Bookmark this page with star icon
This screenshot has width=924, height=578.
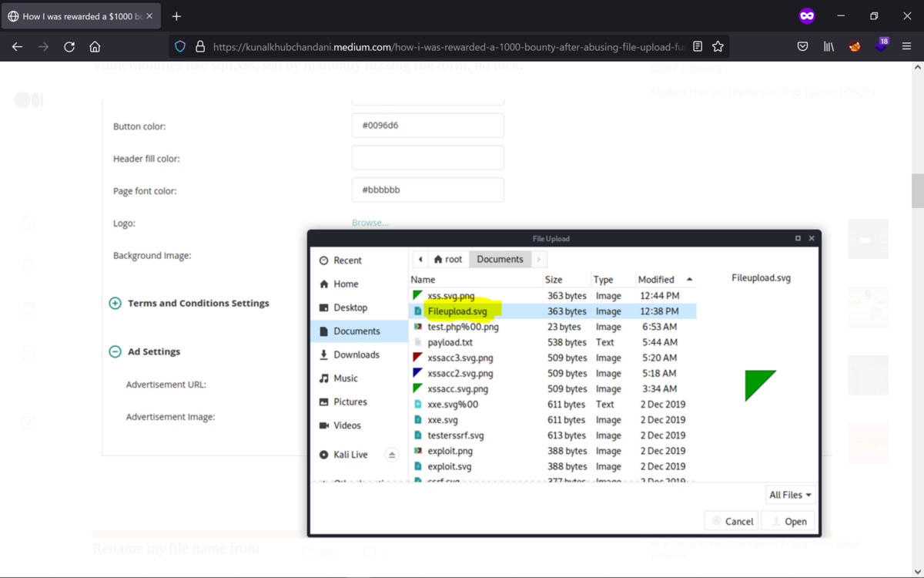(x=718, y=46)
